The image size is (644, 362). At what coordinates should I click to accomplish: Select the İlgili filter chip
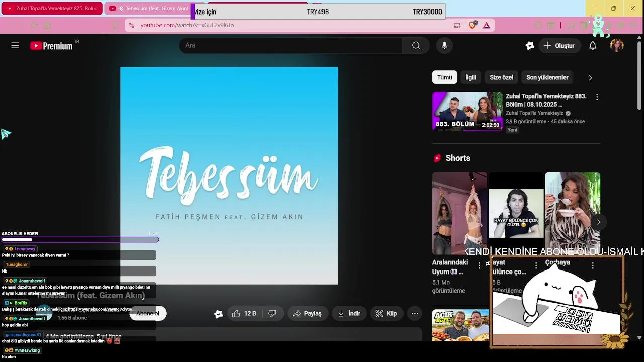[471, 77]
